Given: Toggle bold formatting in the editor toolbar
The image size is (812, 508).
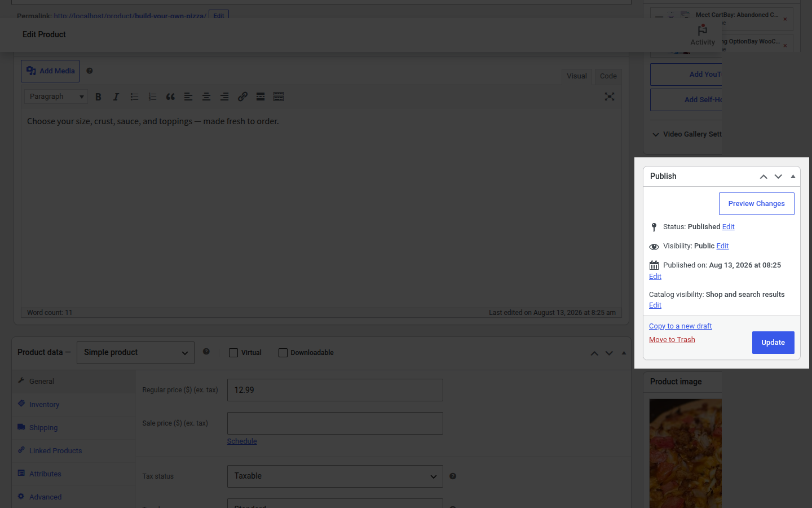Looking at the screenshot, I should point(98,97).
